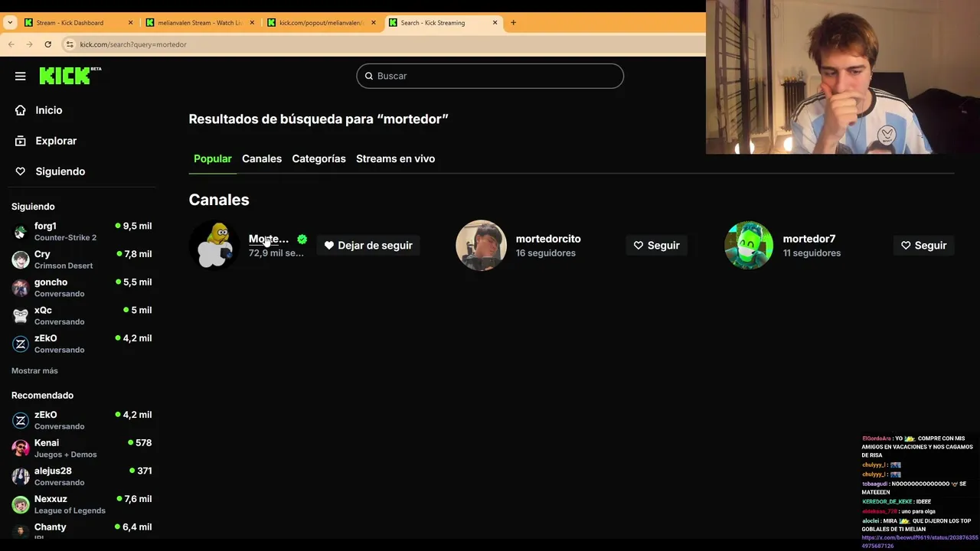This screenshot has width=980, height=551.
Task: Switch to melianvalen Stream browser tab
Action: point(201,22)
